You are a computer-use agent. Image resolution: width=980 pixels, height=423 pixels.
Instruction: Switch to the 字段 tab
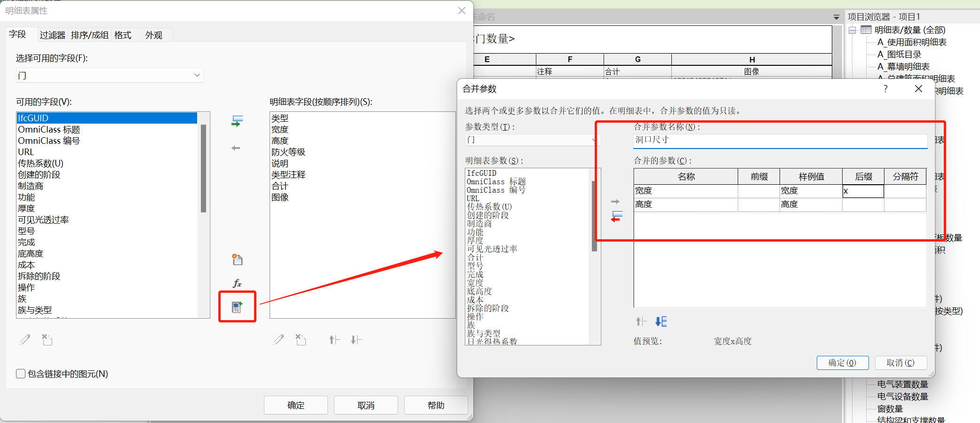click(x=17, y=34)
